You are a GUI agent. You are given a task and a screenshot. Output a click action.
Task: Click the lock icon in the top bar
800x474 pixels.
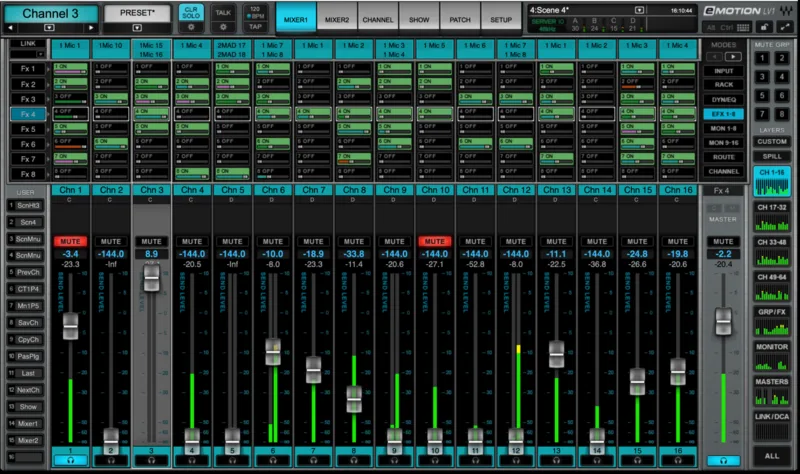(764, 27)
